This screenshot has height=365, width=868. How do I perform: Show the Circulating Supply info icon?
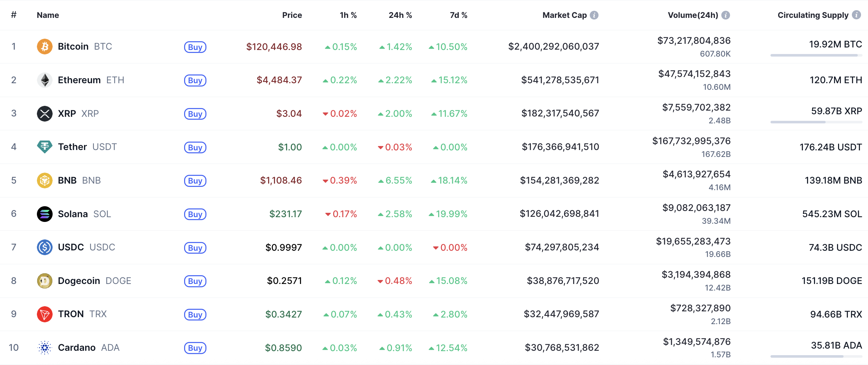[x=856, y=15]
